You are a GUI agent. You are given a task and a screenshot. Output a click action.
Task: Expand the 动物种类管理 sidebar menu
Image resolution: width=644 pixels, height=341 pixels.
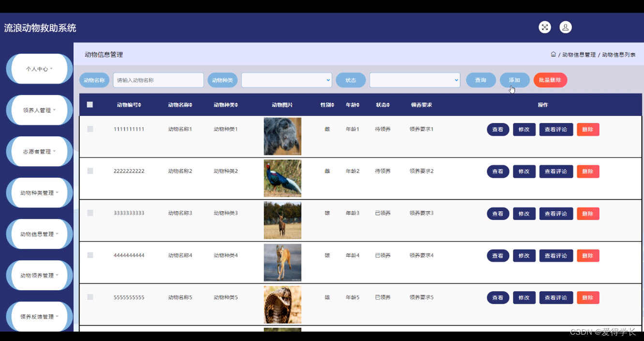click(39, 193)
